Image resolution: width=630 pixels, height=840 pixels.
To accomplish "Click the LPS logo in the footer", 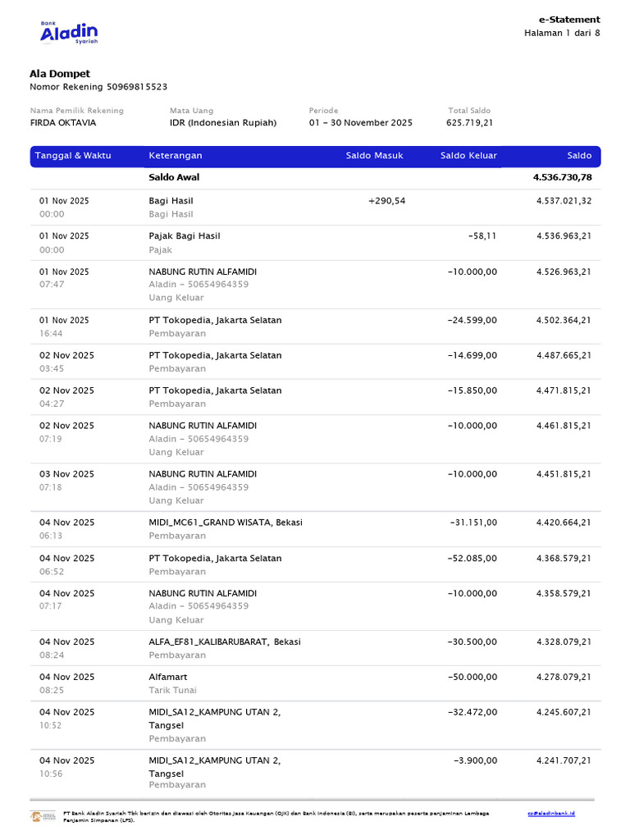I will [x=43, y=816].
